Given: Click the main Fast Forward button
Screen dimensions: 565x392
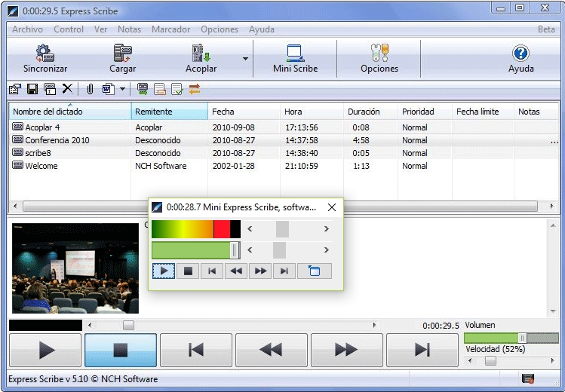Looking at the screenshot, I should [347, 350].
